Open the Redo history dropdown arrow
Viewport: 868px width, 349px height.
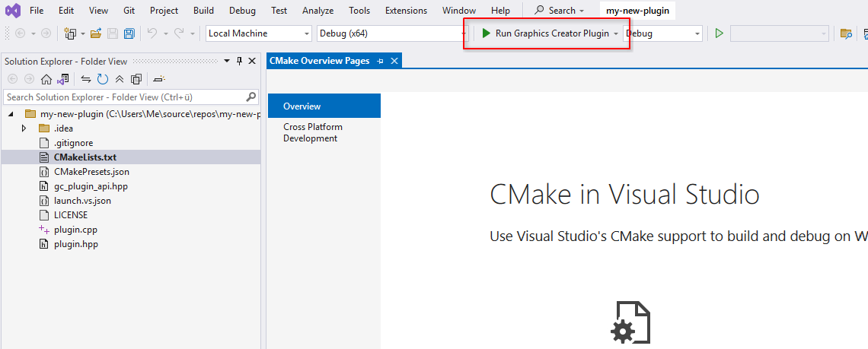coord(192,33)
